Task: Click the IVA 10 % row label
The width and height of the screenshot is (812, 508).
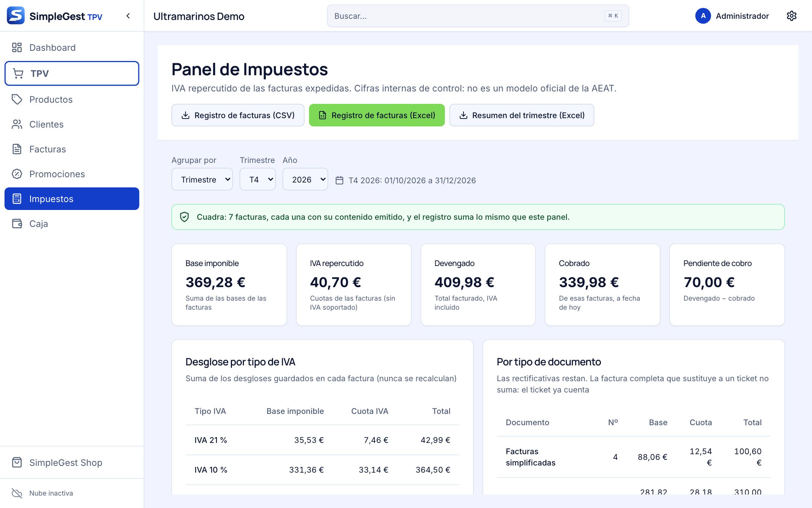Action: point(211,470)
